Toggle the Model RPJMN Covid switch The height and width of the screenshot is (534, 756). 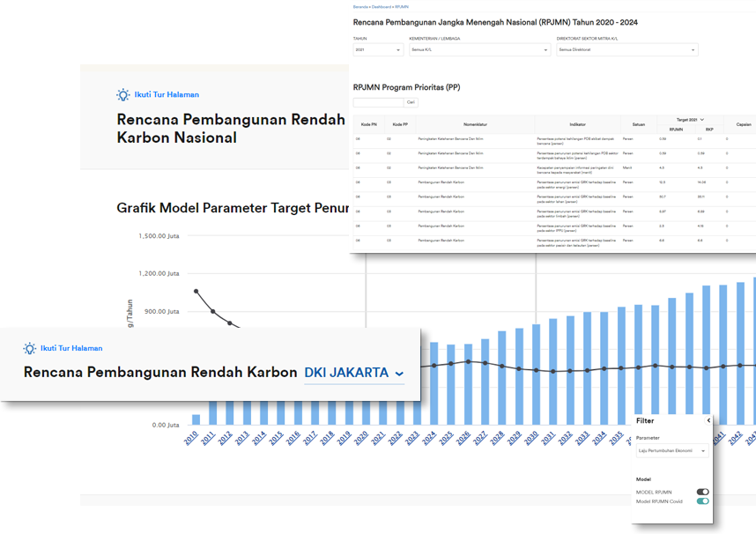pyautogui.click(x=702, y=501)
